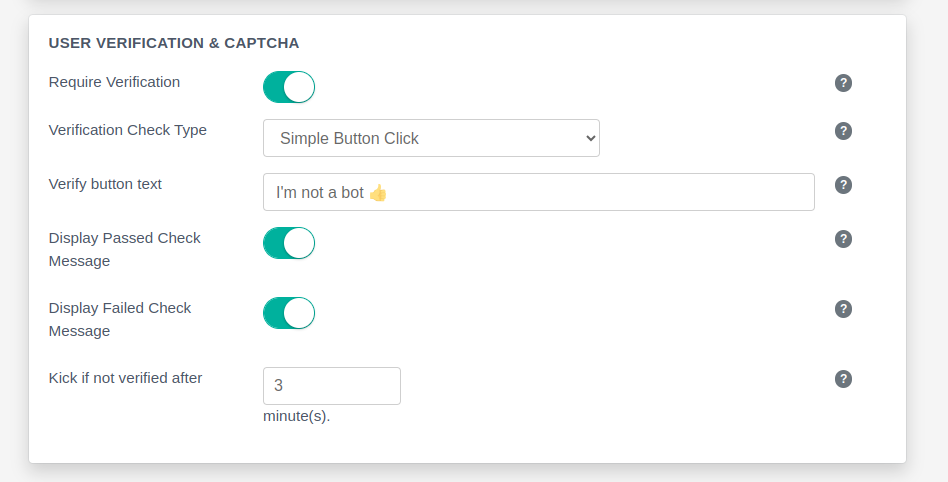948x482 pixels.
Task: Click the Require Verification label
Action: click(x=114, y=82)
